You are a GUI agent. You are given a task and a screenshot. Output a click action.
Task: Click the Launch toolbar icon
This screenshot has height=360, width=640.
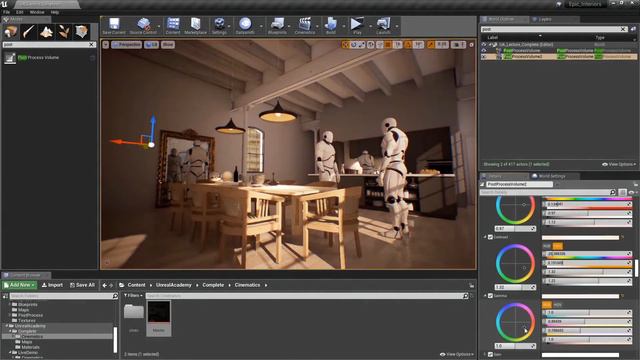[x=383, y=26]
